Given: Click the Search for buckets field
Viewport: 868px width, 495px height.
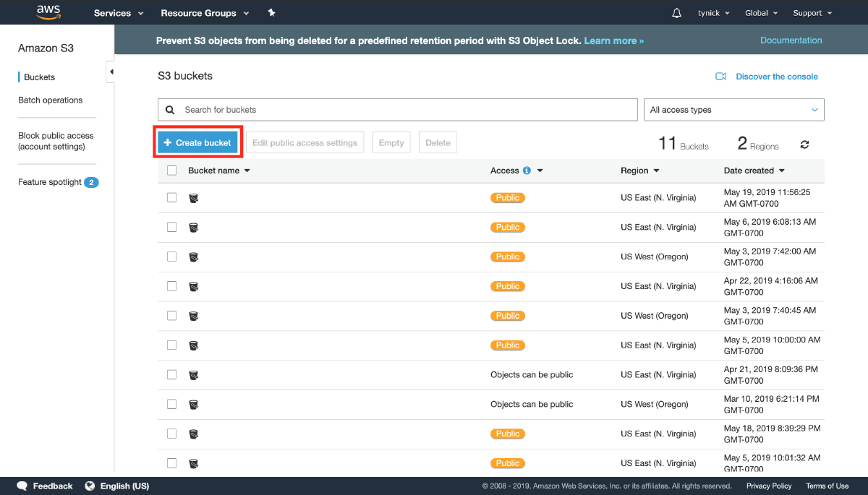Looking at the screenshot, I should [x=398, y=110].
